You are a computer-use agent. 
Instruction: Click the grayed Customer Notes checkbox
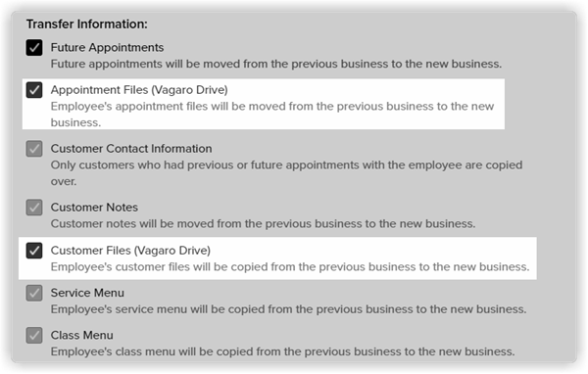(34, 208)
